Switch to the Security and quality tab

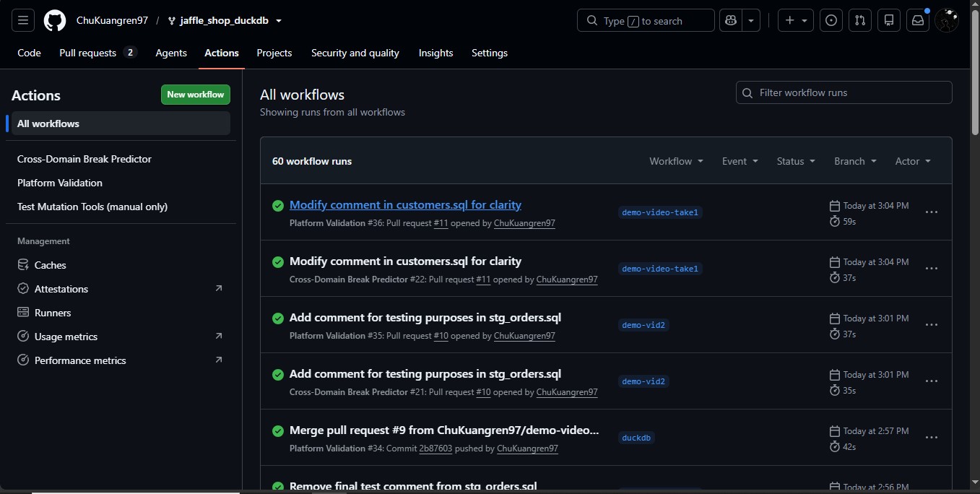[355, 53]
